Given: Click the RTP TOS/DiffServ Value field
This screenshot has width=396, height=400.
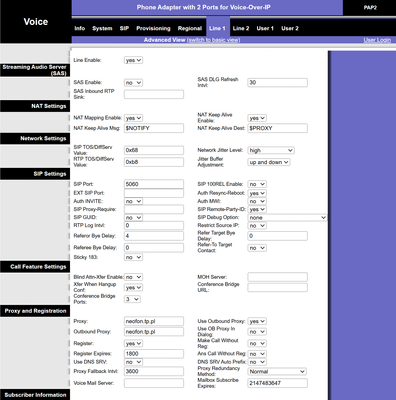Looking at the screenshot, I should [x=154, y=162].
